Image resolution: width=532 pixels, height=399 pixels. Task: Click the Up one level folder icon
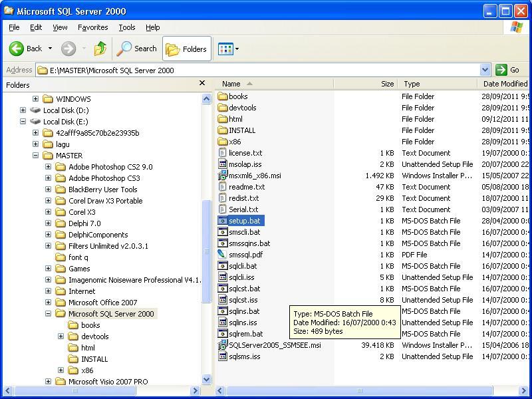(100, 48)
